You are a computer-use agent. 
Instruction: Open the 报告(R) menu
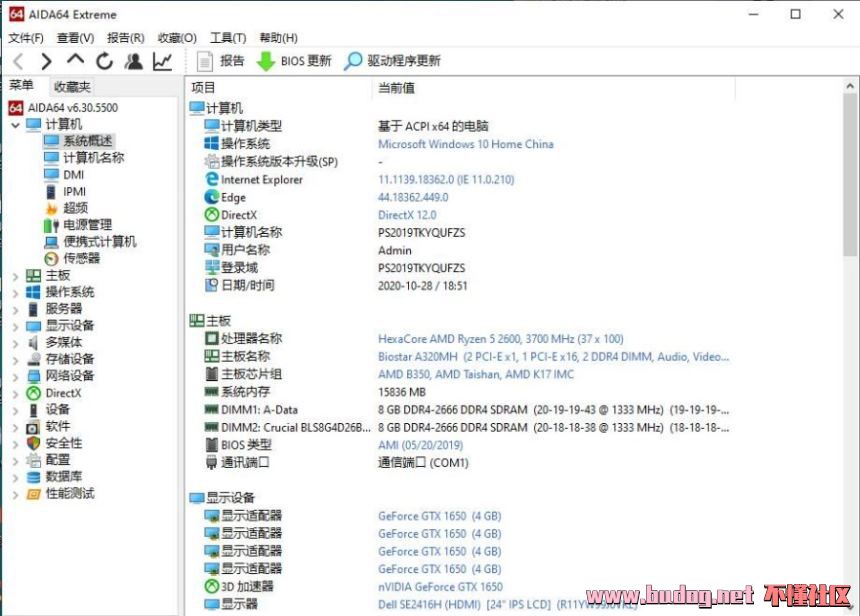[126, 38]
